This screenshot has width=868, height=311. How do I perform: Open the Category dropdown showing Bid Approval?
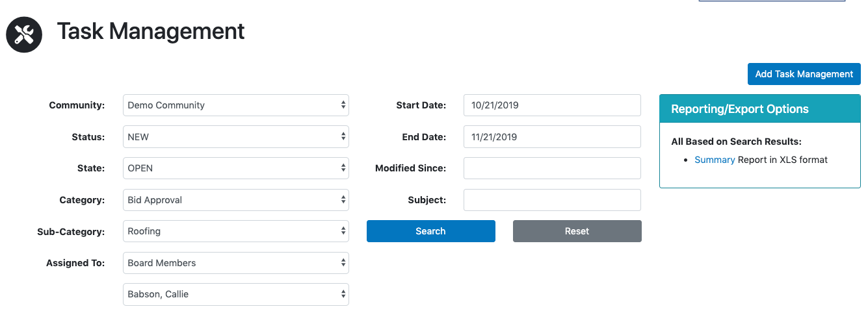(236, 200)
